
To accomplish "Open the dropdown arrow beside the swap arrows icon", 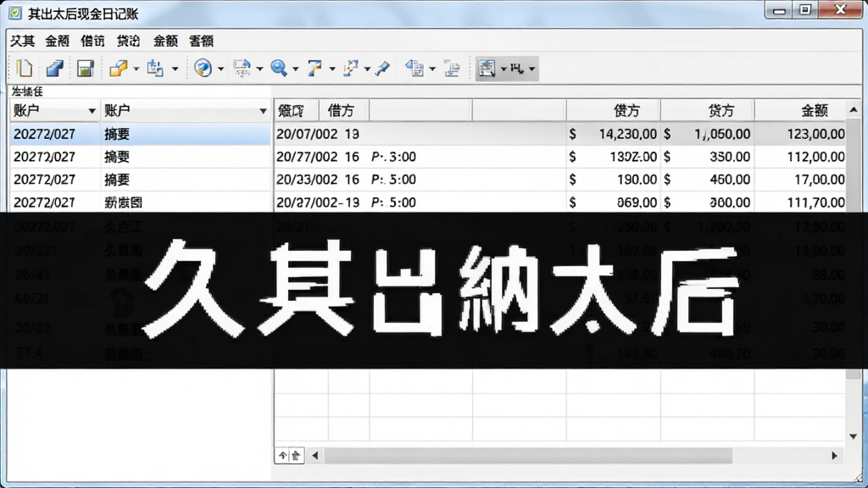I will (x=367, y=69).
